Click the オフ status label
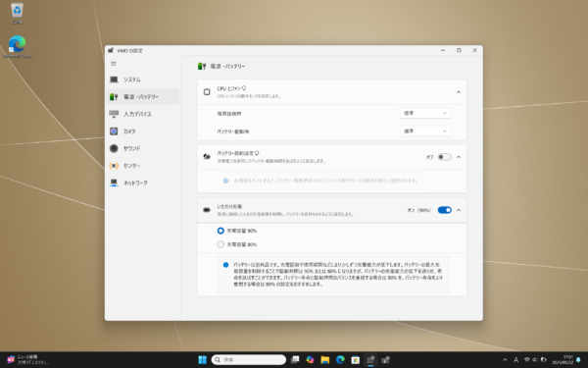Viewport: 588px width, 368px height. pos(429,157)
